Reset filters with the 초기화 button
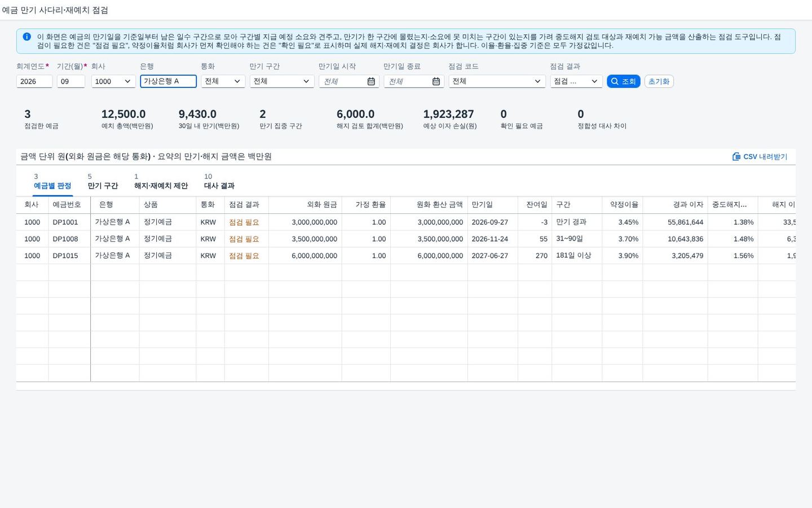 tap(659, 81)
